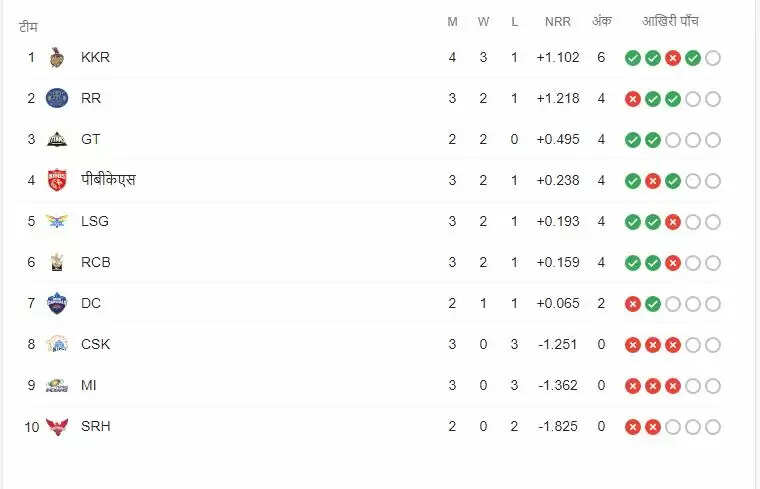Screen dimensions: 760x489
Task: Click RR's first red loss result icon
Action: click(x=633, y=99)
